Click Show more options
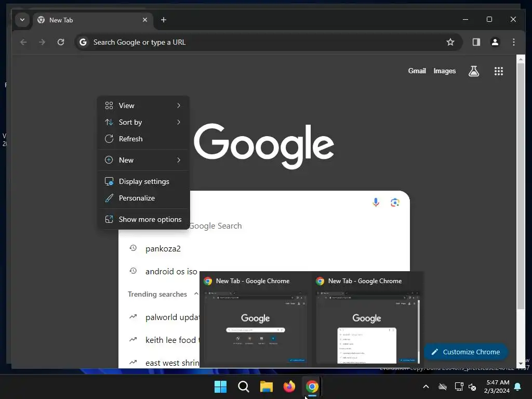Viewport: 532px width, 399px height. click(x=143, y=220)
